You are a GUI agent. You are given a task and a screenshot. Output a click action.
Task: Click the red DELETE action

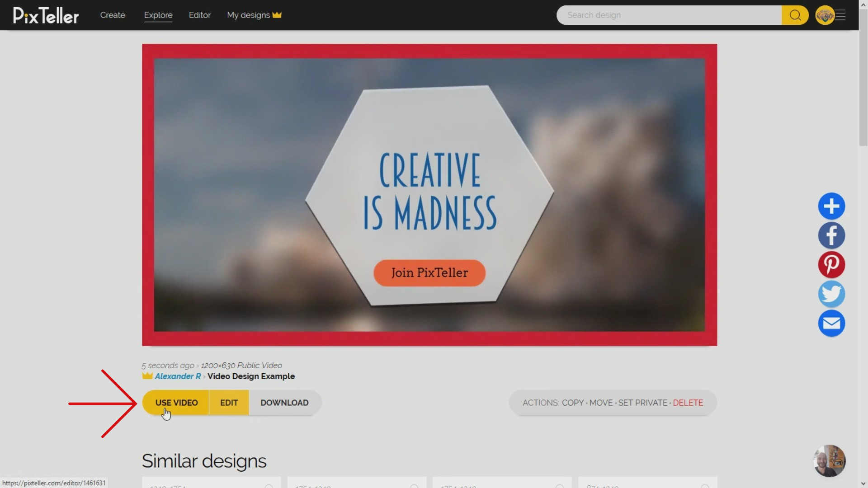point(688,403)
